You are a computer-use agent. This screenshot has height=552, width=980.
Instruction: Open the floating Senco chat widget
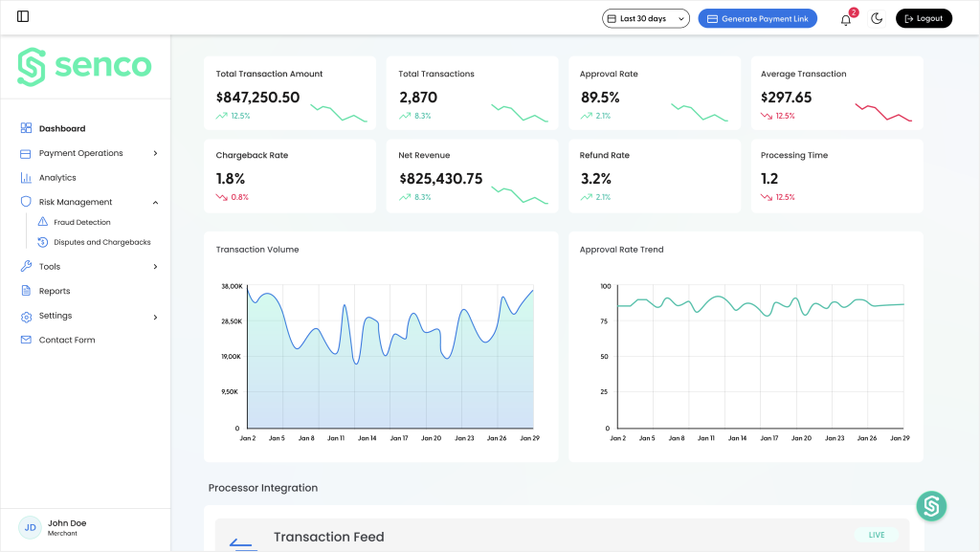click(x=930, y=506)
